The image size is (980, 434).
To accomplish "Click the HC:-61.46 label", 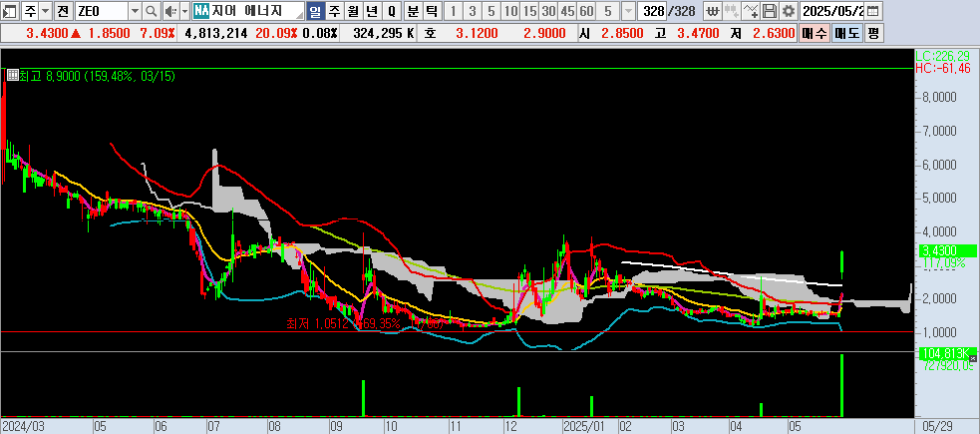I will point(945,67).
